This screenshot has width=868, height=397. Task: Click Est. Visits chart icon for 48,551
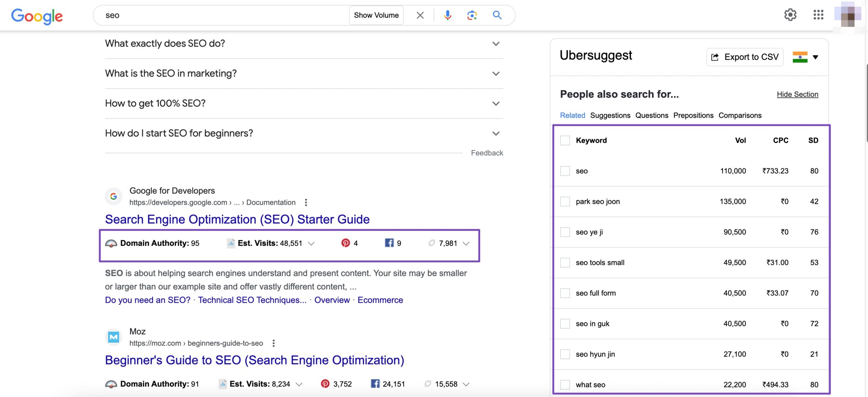tap(231, 243)
